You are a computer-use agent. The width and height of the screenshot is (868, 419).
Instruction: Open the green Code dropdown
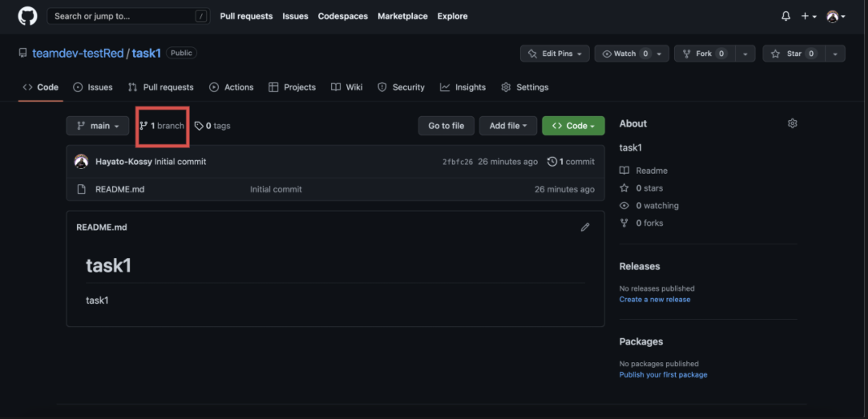coord(573,125)
